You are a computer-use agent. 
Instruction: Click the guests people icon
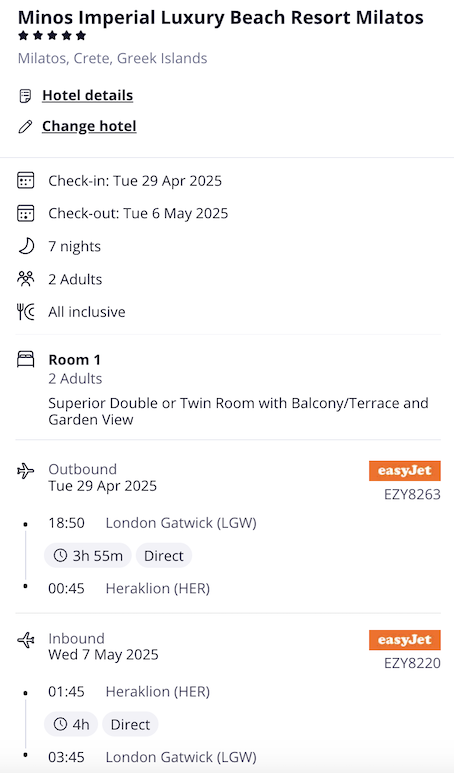26,279
